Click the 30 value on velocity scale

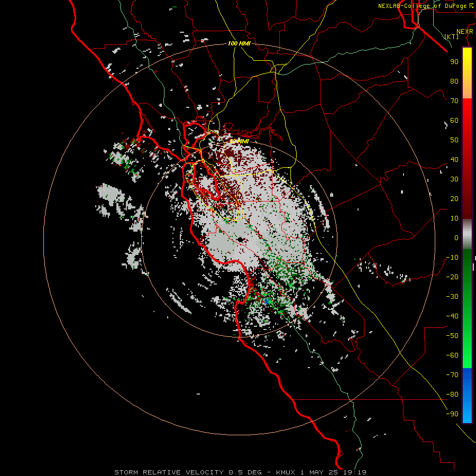click(454, 179)
